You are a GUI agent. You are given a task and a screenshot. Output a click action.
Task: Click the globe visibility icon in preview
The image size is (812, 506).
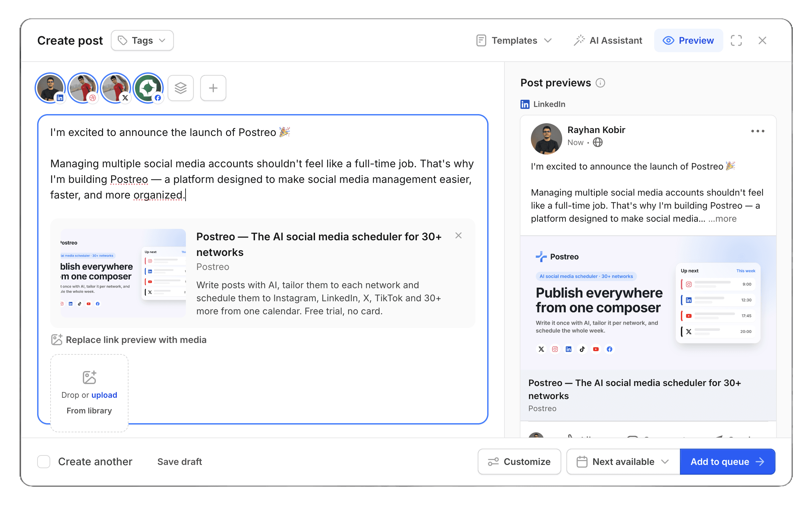click(x=597, y=142)
